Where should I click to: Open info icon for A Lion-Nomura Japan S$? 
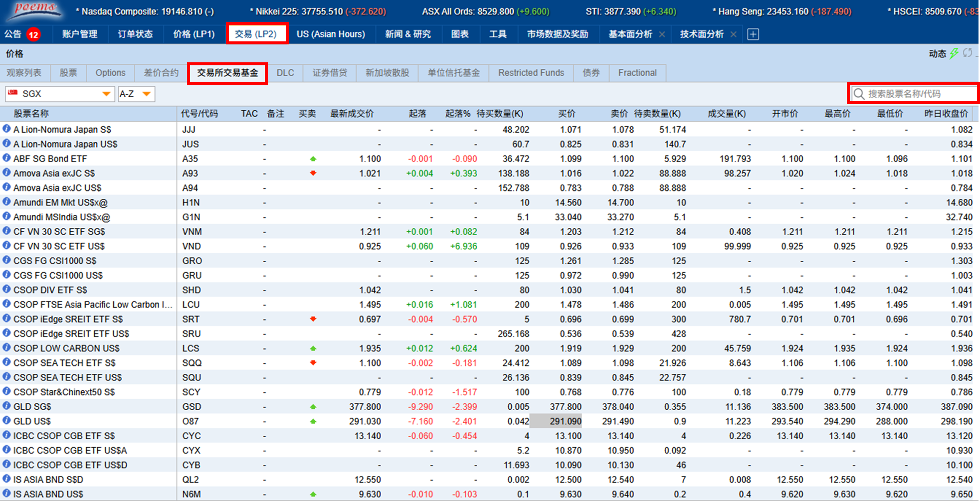click(6, 129)
